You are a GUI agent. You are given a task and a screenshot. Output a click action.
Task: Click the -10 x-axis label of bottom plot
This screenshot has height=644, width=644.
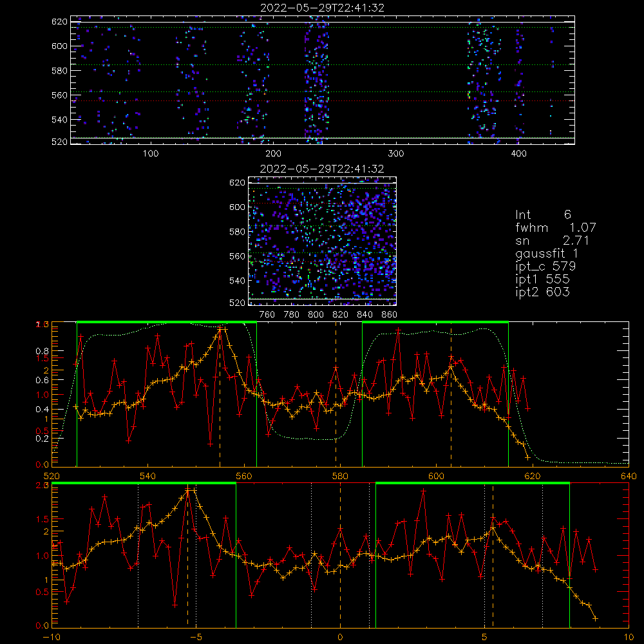pyautogui.click(x=52, y=637)
